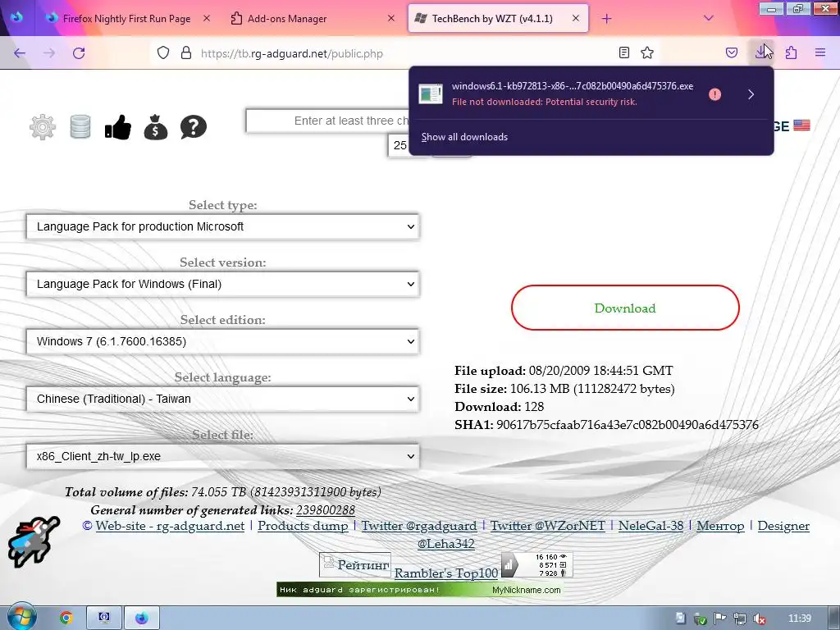Click the money bag donate icon

pos(155,127)
